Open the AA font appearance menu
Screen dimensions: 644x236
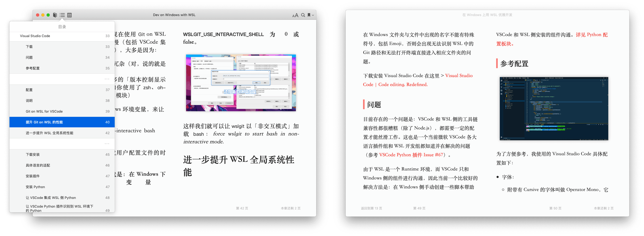[295, 15]
